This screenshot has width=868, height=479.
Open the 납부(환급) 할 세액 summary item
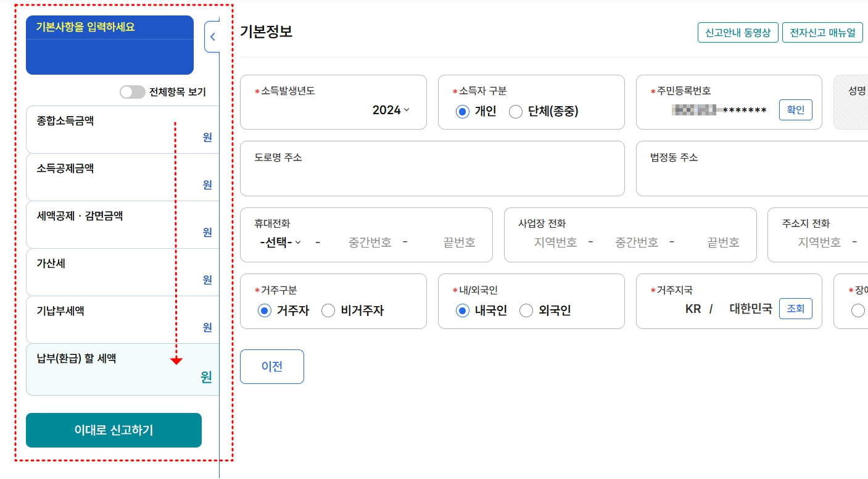click(x=123, y=369)
